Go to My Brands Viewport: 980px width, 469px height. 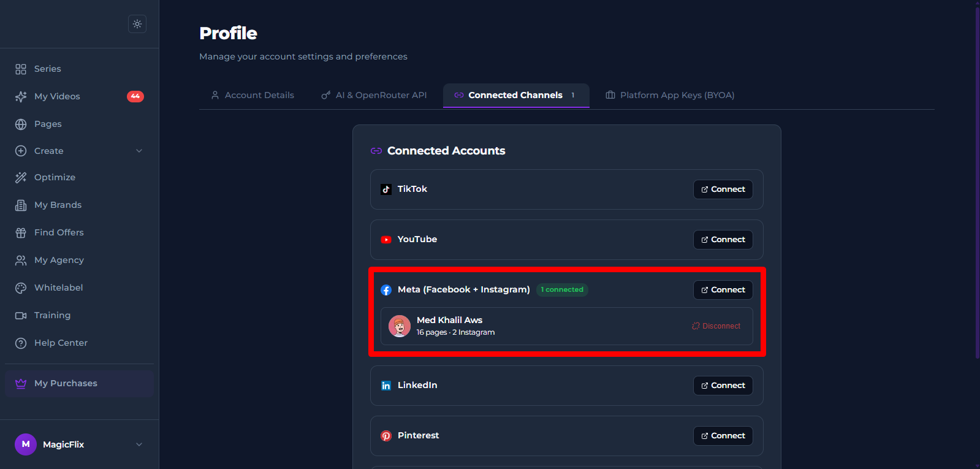coord(80,205)
